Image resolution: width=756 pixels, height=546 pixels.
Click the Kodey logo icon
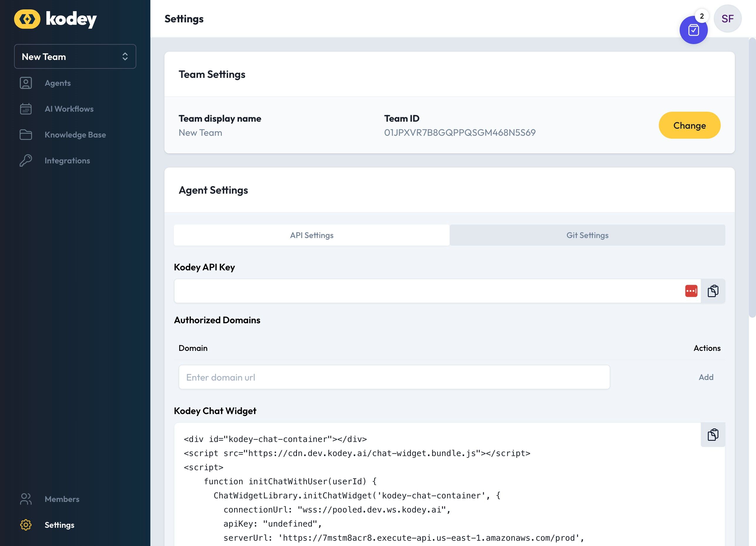pyautogui.click(x=27, y=19)
